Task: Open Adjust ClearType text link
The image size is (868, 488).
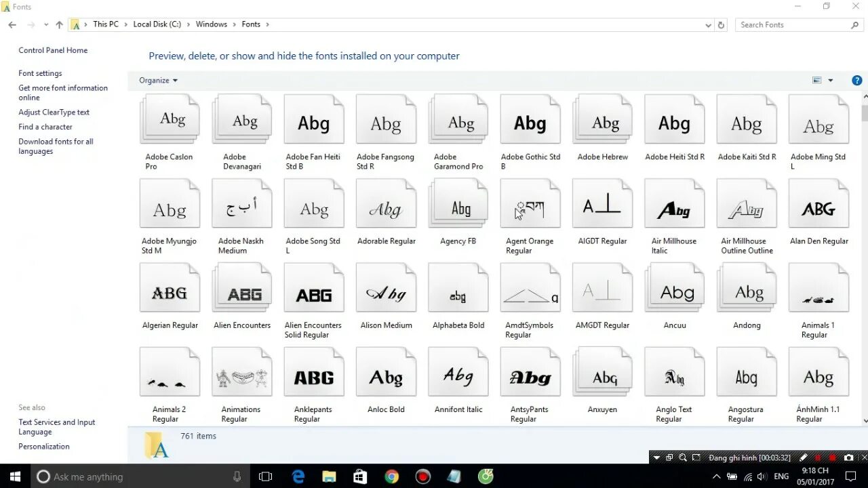Action: tap(54, 113)
